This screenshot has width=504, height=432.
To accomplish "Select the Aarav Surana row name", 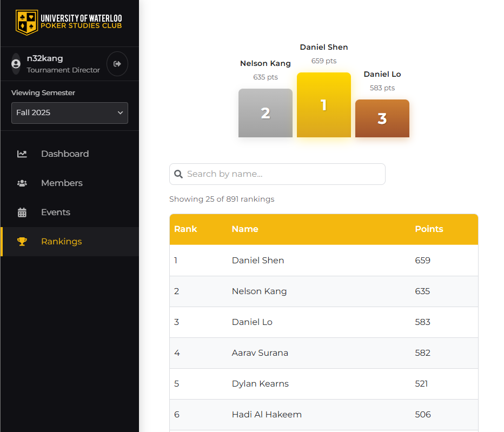I will pos(260,353).
